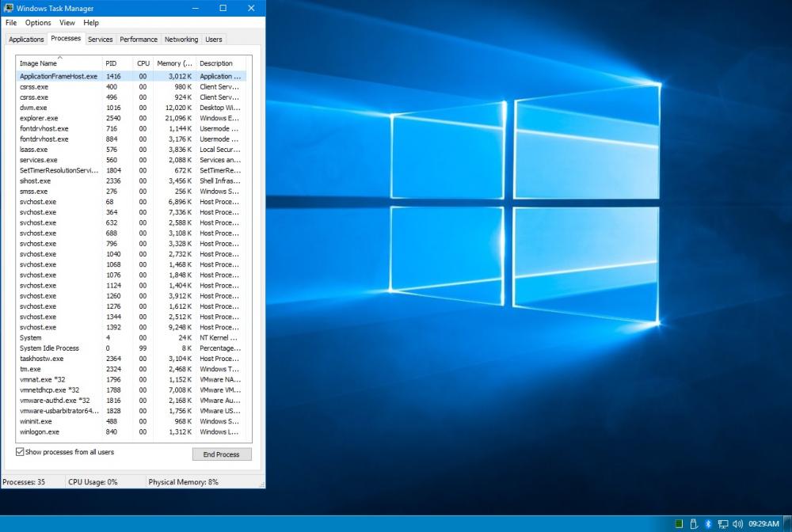Click the USB safely remove hardware icon
This screenshot has height=532, width=792.
point(694,524)
